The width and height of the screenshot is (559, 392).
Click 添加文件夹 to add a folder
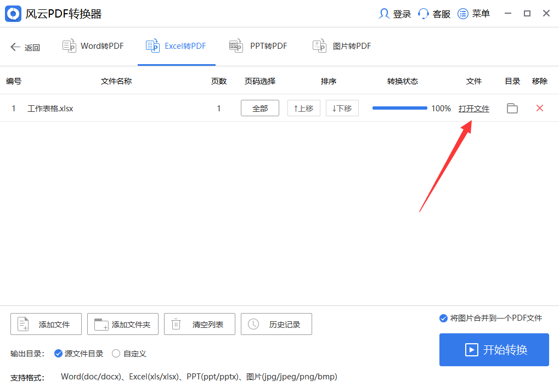(x=123, y=324)
